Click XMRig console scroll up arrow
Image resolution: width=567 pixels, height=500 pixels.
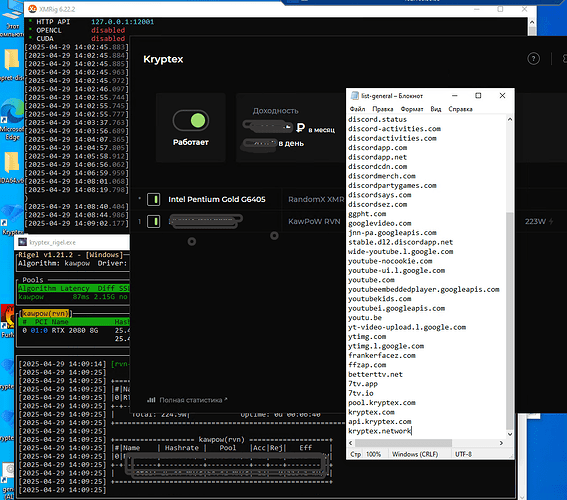pos(532,22)
